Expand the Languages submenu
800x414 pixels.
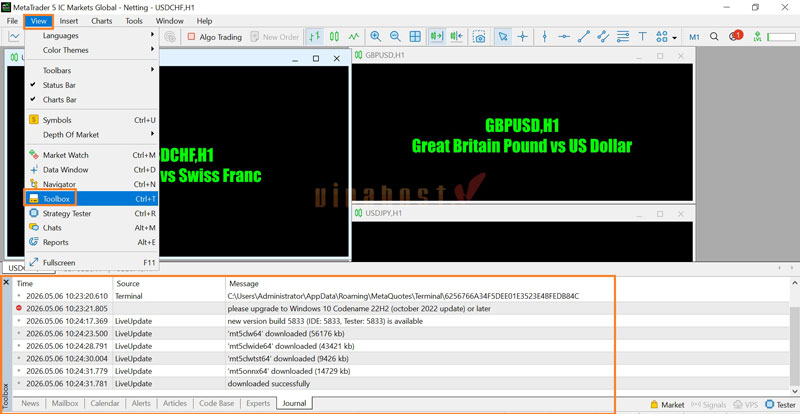92,35
